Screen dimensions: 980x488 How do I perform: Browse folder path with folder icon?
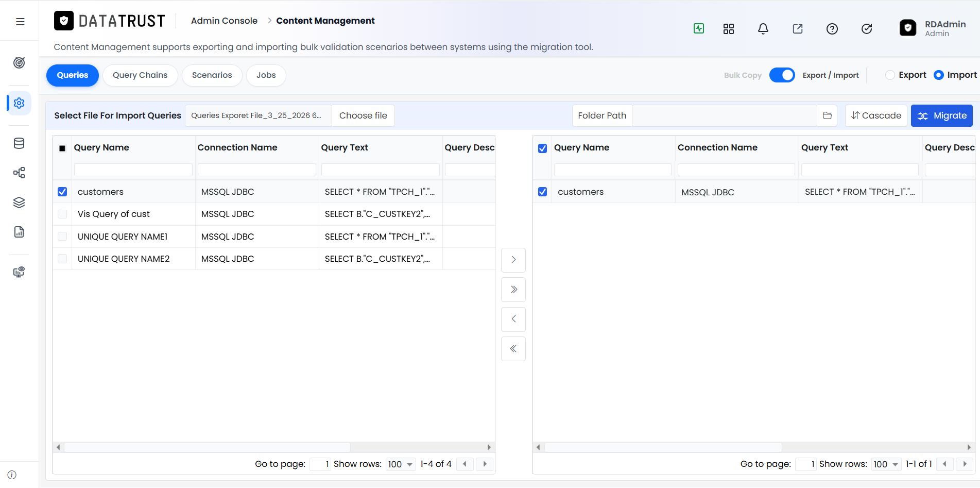(827, 115)
